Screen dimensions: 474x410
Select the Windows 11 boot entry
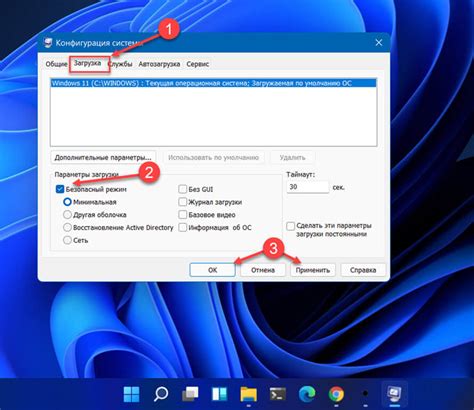point(213,83)
